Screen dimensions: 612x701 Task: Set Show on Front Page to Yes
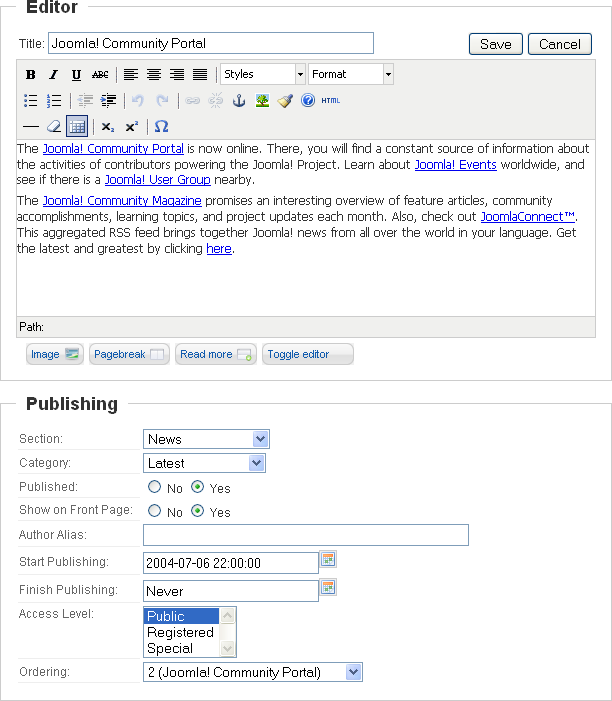[197, 511]
